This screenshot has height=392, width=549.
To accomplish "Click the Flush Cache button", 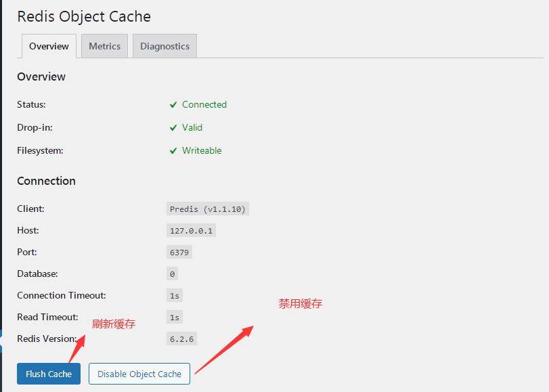I will tap(49, 374).
